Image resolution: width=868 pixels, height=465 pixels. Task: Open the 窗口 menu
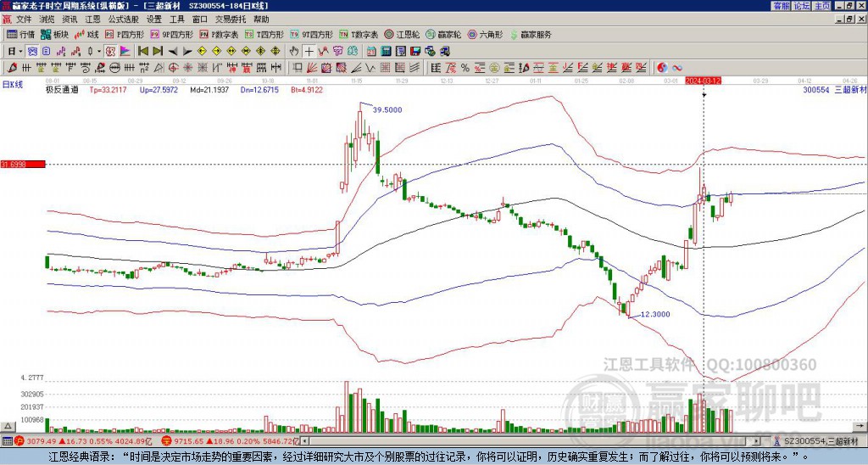[200, 20]
